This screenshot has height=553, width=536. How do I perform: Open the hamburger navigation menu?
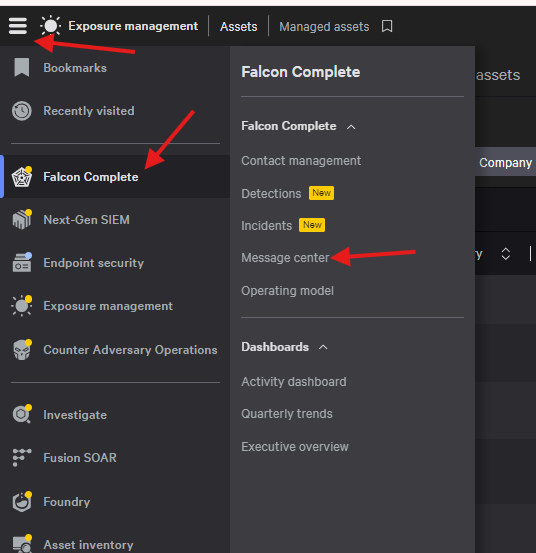[18, 26]
